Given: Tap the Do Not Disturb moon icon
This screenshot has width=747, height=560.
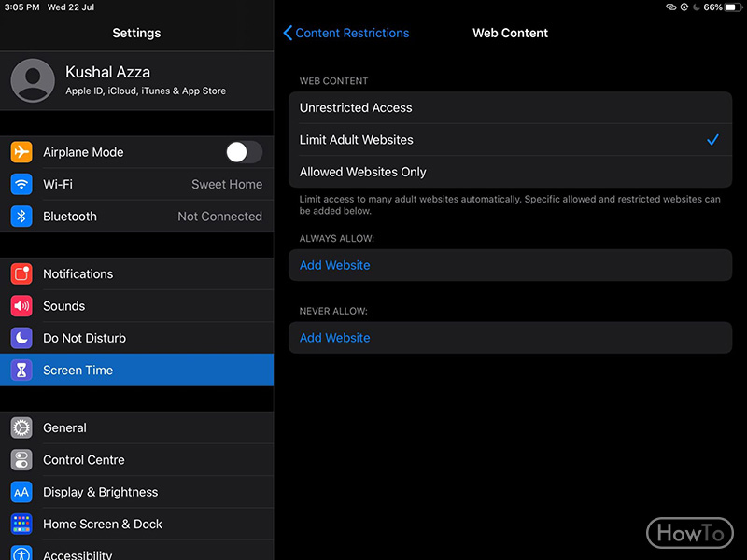Looking at the screenshot, I should 21,338.
